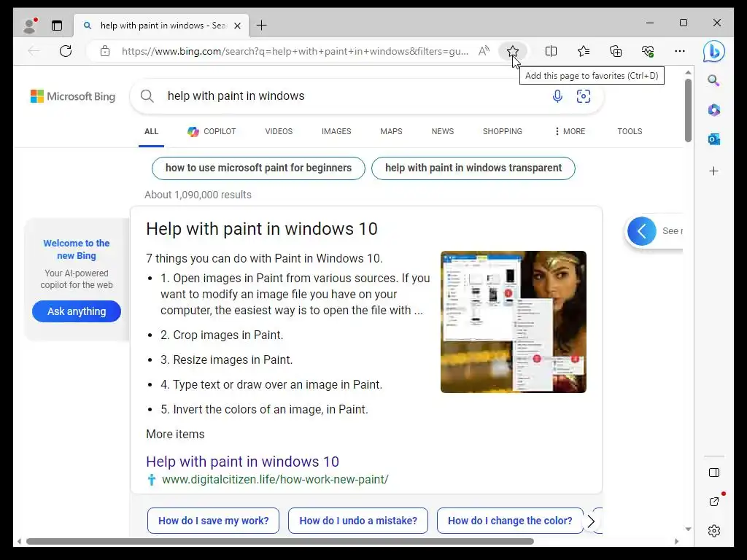Open 'Help with paint in windows 10' link
Image resolution: width=747 pixels, height=560 pixels.
pyautogui.click(x=242, y=462)
